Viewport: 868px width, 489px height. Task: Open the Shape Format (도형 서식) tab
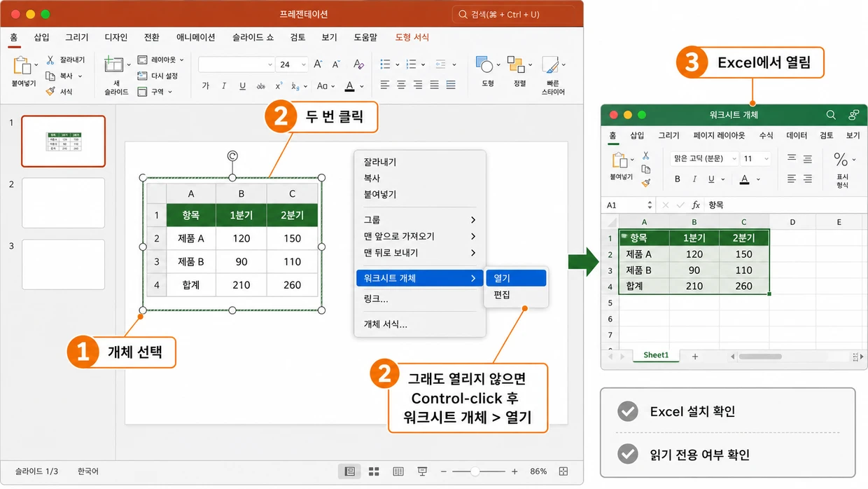click(x=412, y=38)
